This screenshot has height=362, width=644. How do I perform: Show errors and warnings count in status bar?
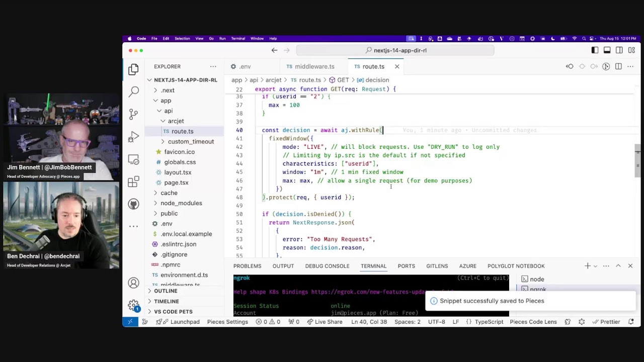268,322
